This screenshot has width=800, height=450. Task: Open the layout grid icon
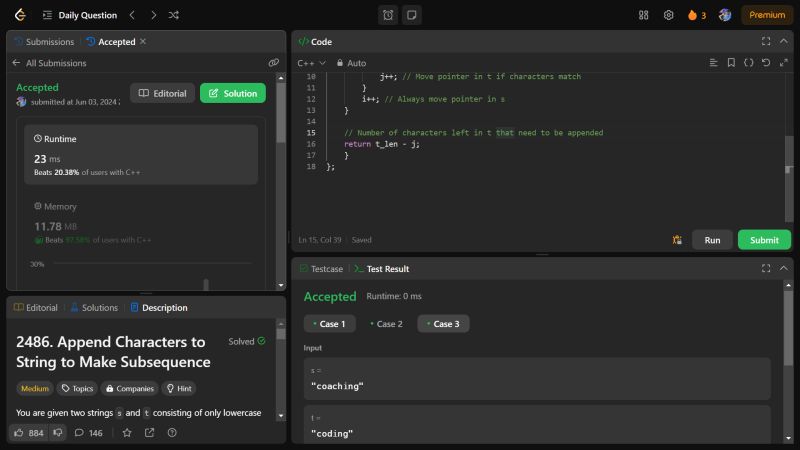tap(643, 15)
